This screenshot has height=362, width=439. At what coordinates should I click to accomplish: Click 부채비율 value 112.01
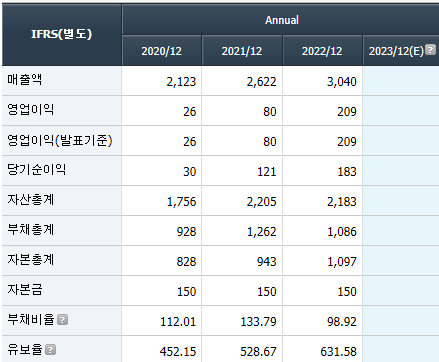[x=178, y=322]
